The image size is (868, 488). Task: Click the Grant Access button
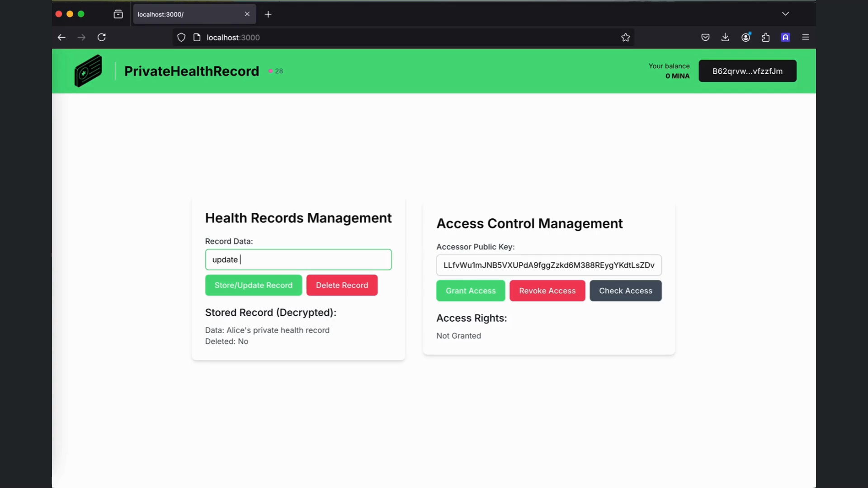(471, 291)
